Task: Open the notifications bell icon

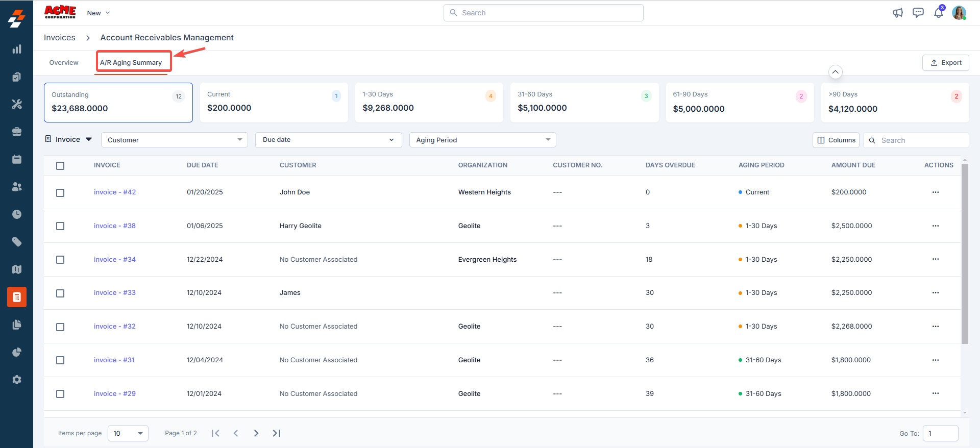Action: [x=939, y=13]
